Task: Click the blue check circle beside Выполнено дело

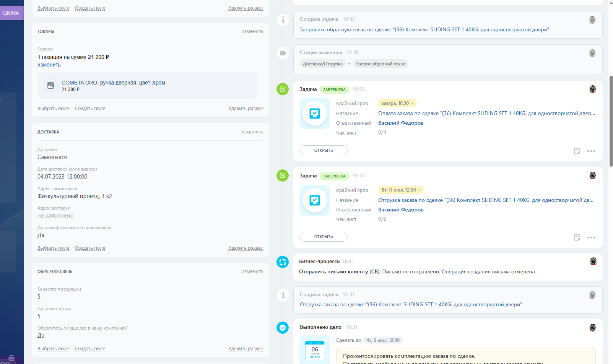Action: tap(283, 328)
